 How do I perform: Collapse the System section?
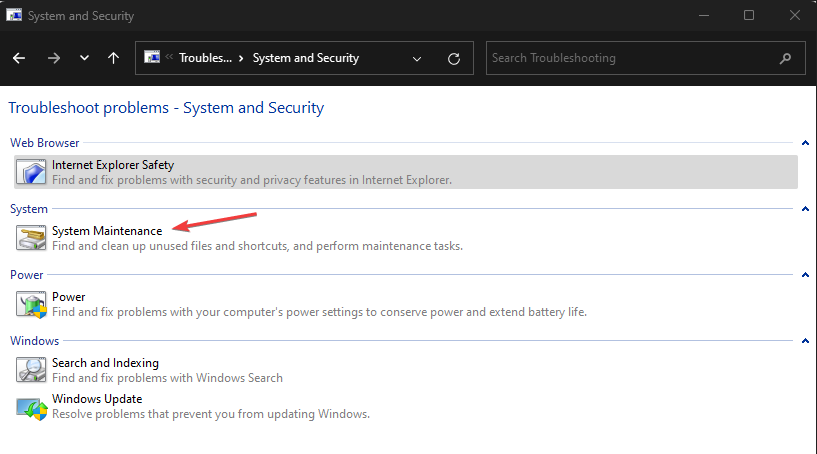coord(805,209)
